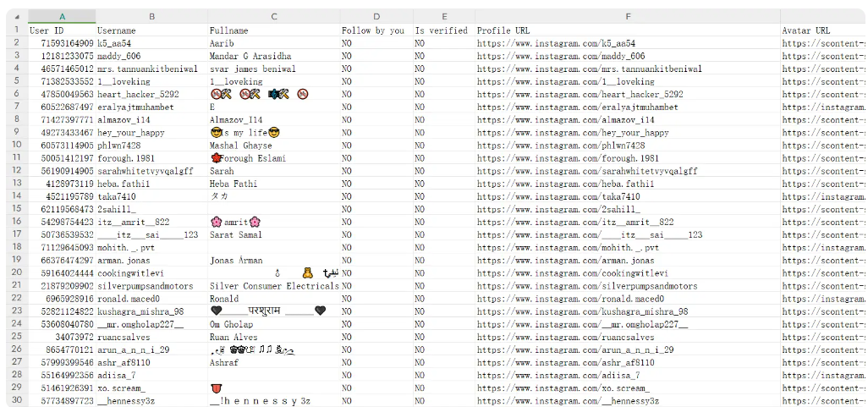Screen dimensions: 868x407
Task: Open profile URL for xo.scream_
Action: [628, 388]
